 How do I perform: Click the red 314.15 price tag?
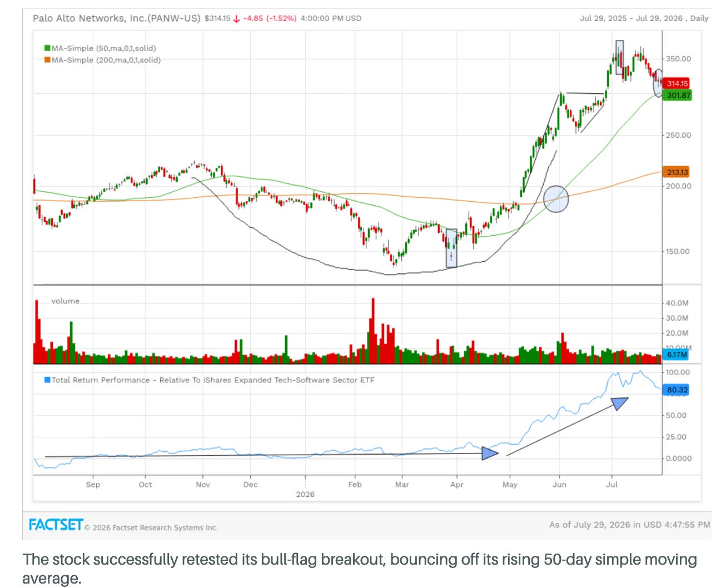(677, 83)
